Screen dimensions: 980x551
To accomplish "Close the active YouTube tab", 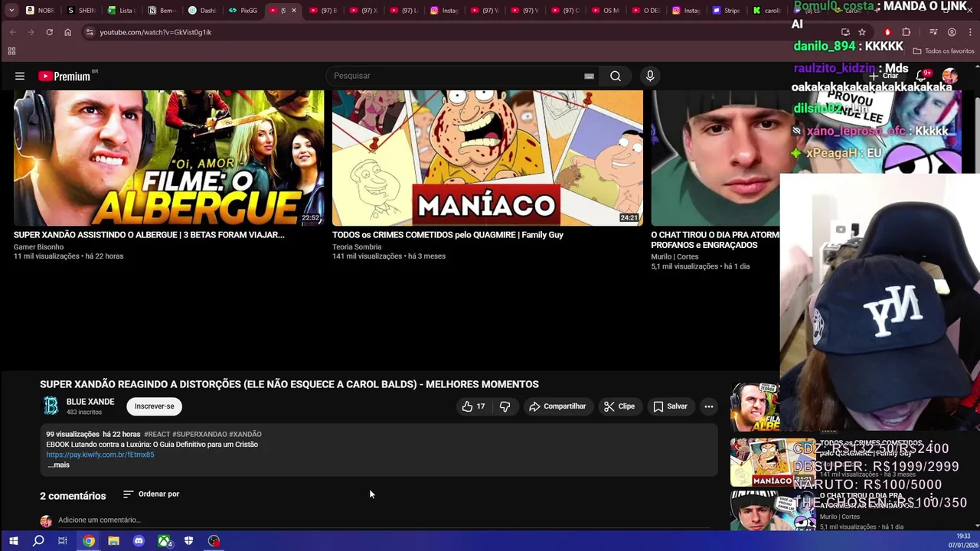I will [x=293, y=11].
